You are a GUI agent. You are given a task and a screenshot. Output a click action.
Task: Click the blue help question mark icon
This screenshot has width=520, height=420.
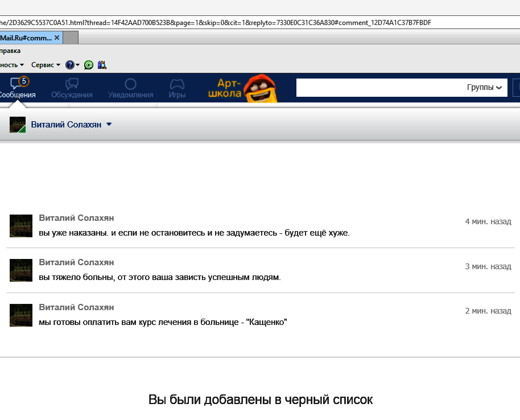(x=69, y=65)
